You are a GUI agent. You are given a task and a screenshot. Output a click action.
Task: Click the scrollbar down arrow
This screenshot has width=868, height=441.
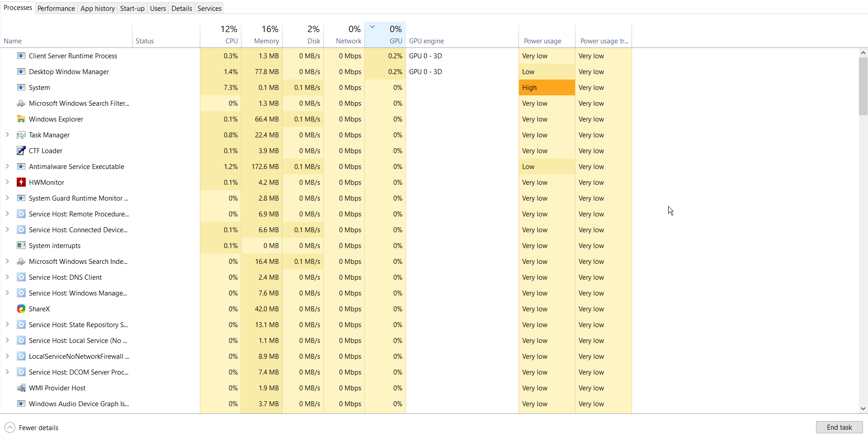(x=863, y=408)
